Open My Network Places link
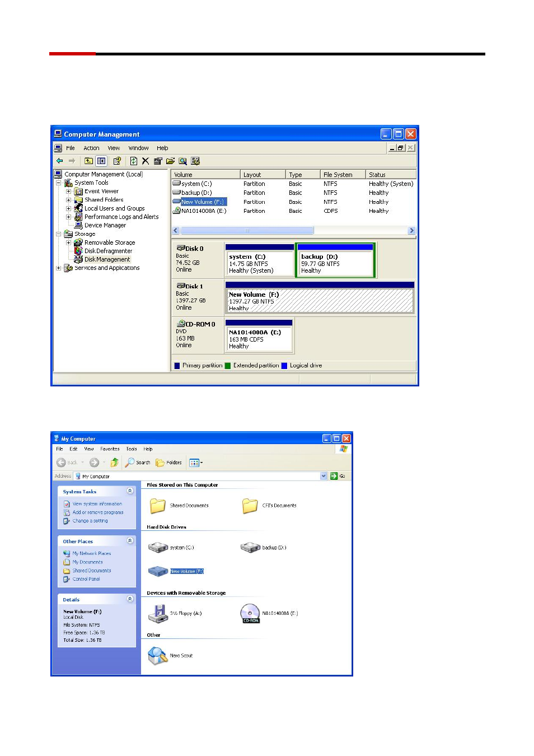Screen dimensions: 534x756 92,553
